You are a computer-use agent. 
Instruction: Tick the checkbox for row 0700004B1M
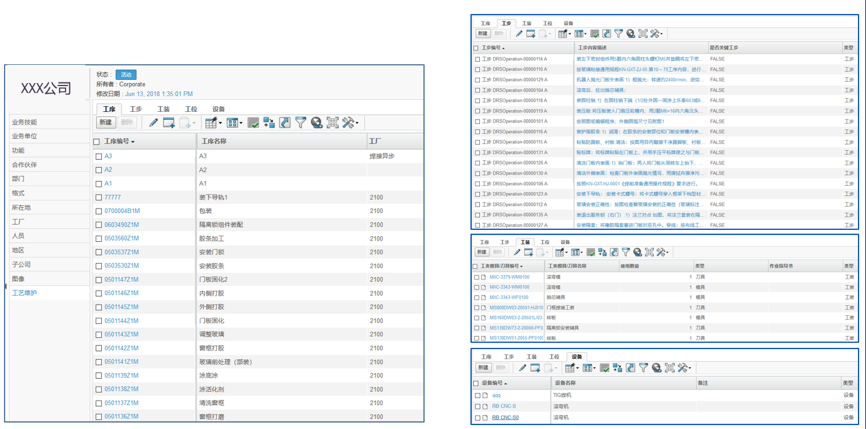[98, 211]
